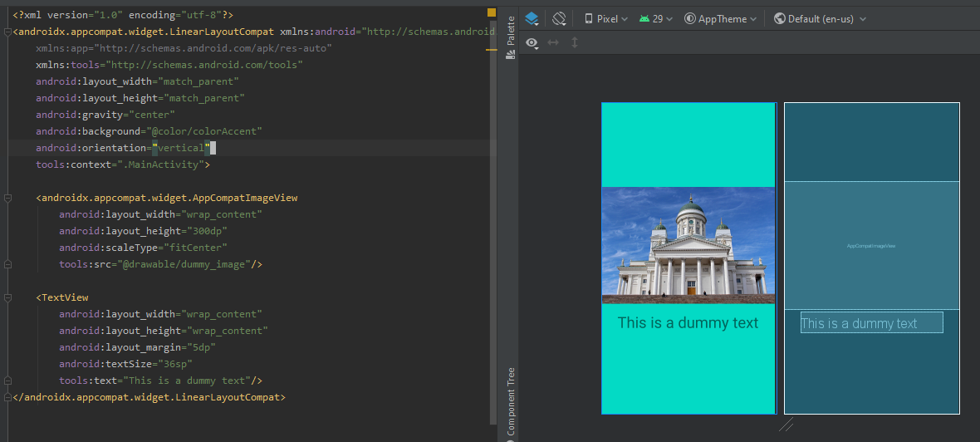
Task: Click the yellow warning indicator above the editor scrollbar
Action: 492,12
